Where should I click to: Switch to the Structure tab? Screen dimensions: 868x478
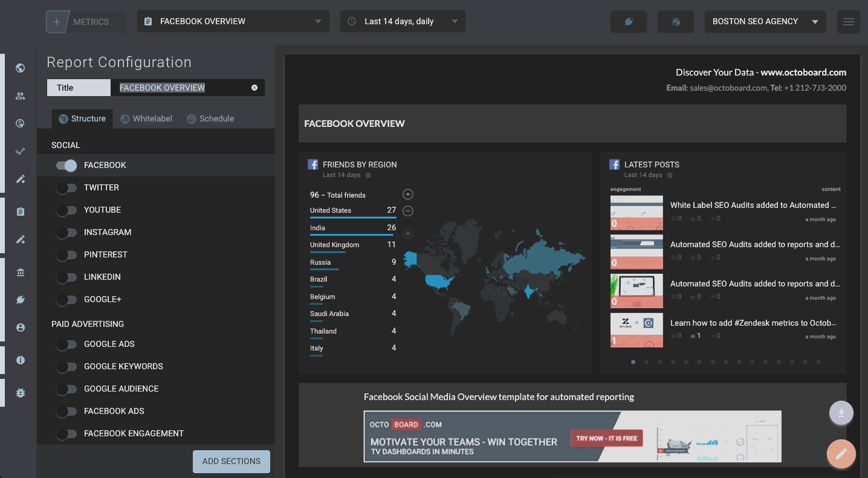[82, 118]
